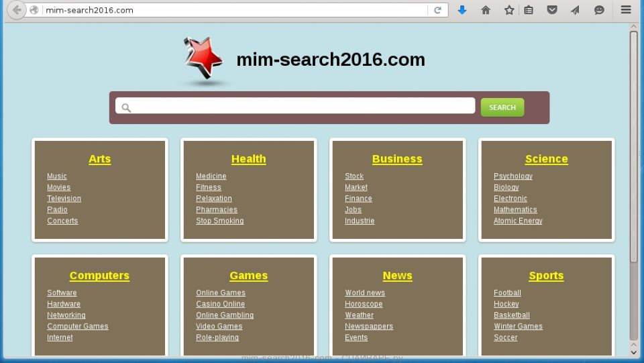This screenshot has height=363, width=644.
Task: Follow the Casino Online link
Action: pyautogui.click(x=220, y=304)
